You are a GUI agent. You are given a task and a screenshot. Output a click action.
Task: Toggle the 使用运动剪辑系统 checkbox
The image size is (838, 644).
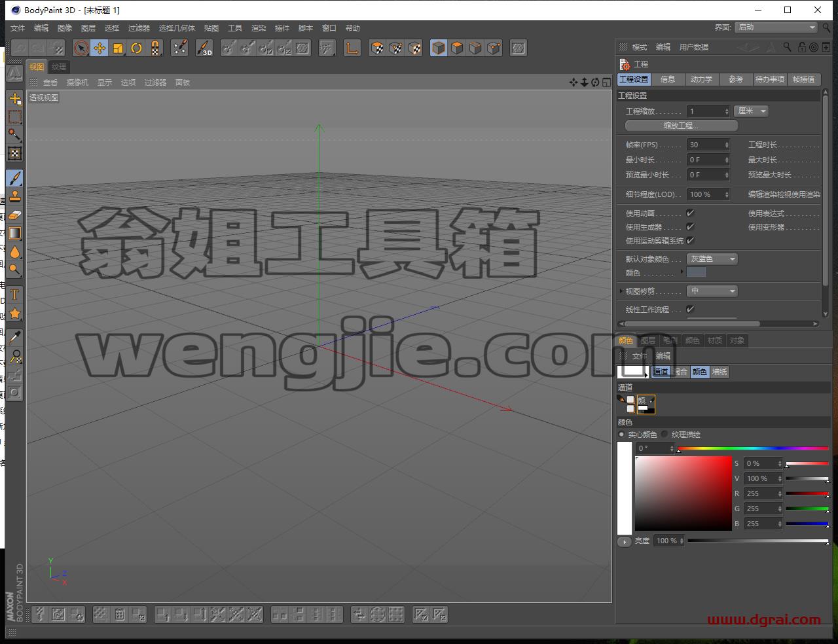pyautogui.click(x=690, y=240)
